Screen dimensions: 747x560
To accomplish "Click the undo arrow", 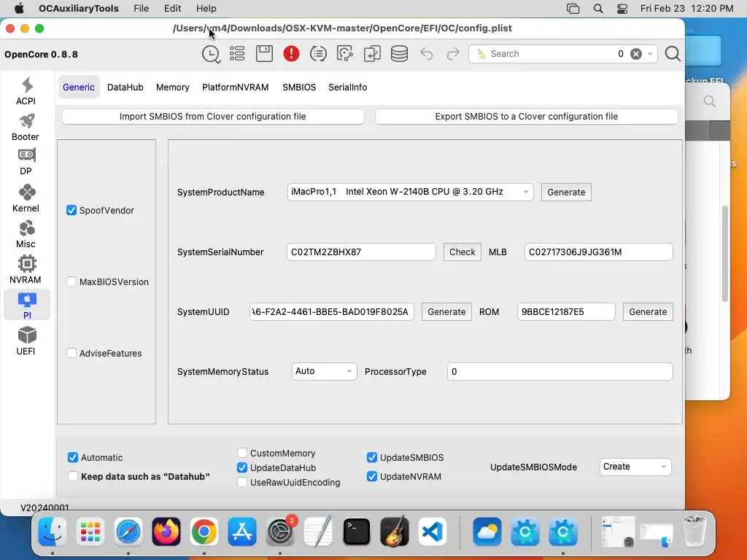I will pyautogui.click(x=426, y=54).
